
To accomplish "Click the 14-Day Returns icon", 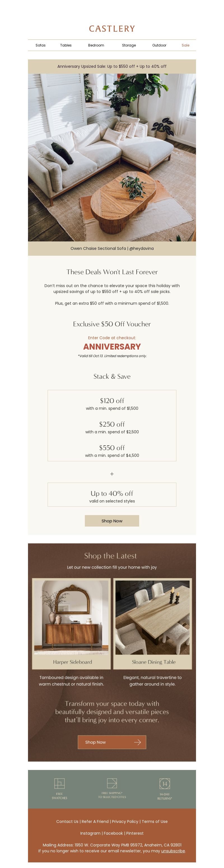I will coord(165,783).
